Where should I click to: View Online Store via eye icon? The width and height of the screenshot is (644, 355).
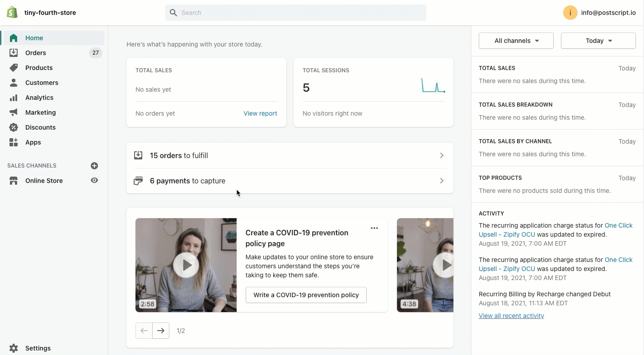[94, 181]
